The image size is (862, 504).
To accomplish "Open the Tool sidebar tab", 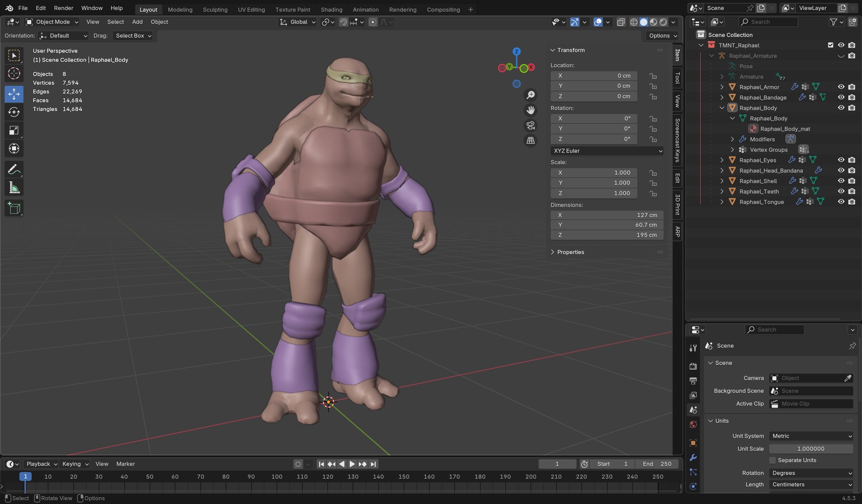I will (x=677, y=78).
